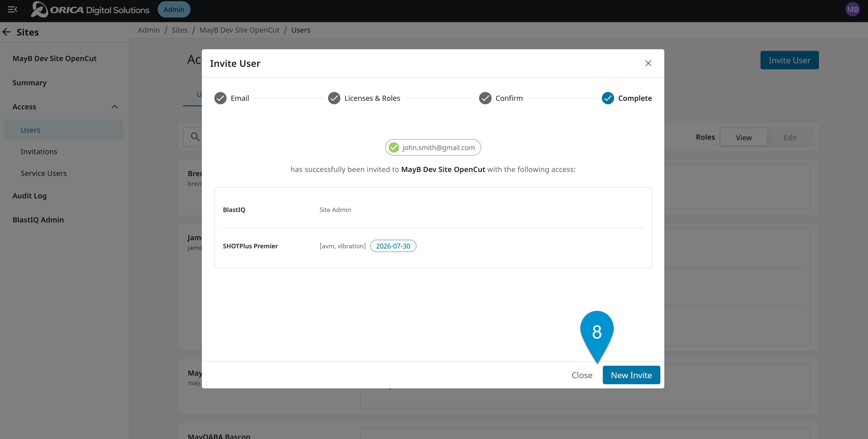Switch Roles toggle to View

pyautogui.click(x=743, y=138)
